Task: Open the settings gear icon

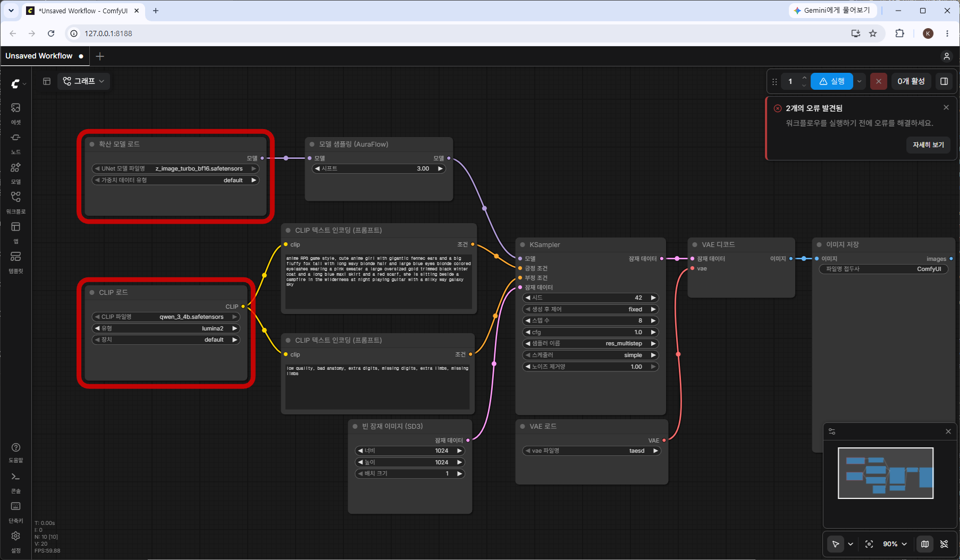Action: (15, 541)
